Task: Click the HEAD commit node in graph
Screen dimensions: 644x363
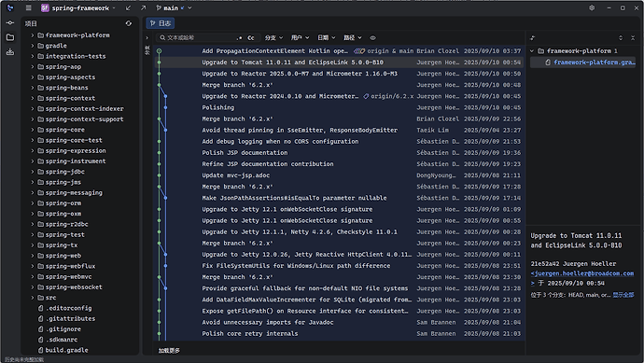Action: pyautogui.click(x=159, y=51)
